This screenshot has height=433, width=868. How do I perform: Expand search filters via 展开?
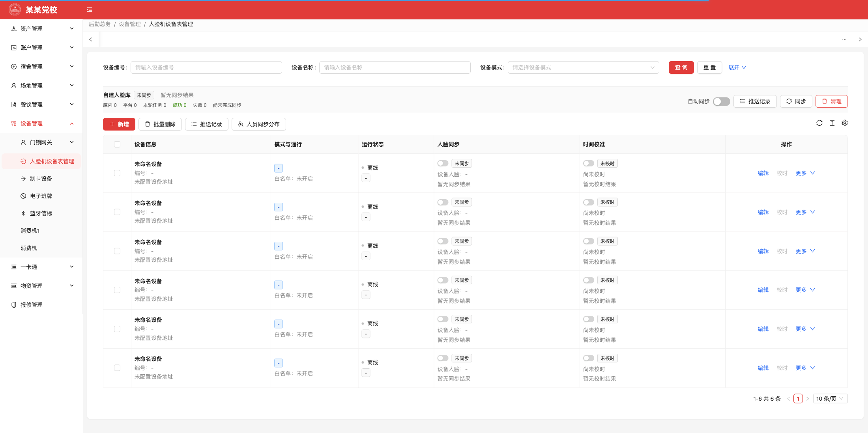pos(737,67)
